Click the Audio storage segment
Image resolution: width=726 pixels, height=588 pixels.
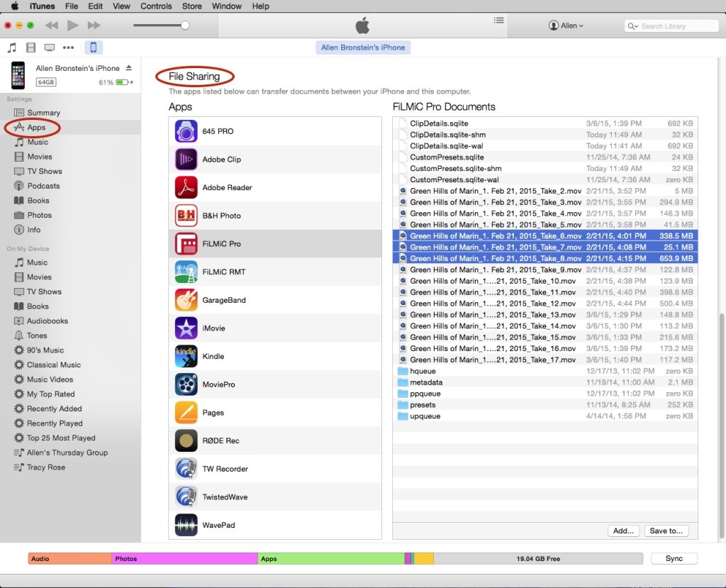(70, 559)
